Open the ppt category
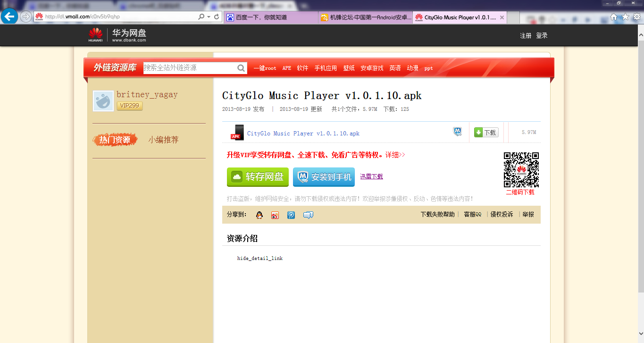 [x=428, y=68]
